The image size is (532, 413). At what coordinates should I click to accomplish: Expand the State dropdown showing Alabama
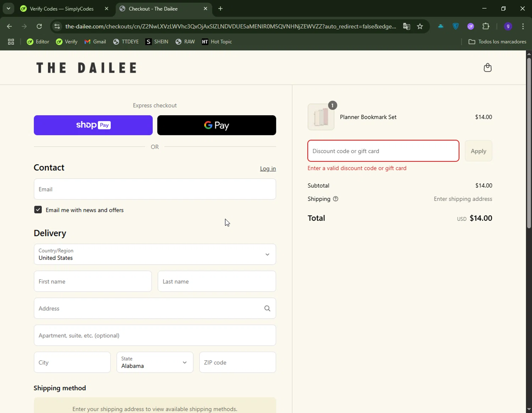[155, 362]
